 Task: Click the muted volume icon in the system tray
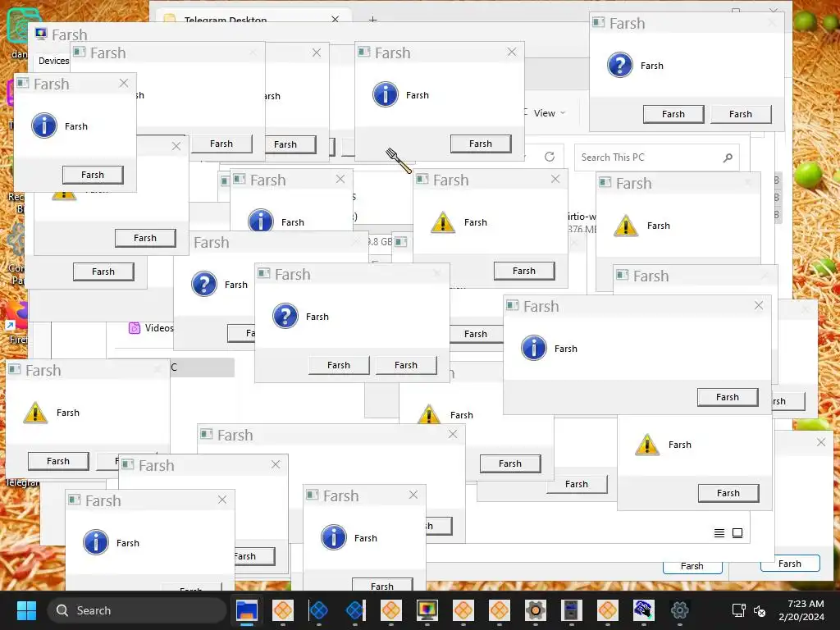[x=760, y=610]
